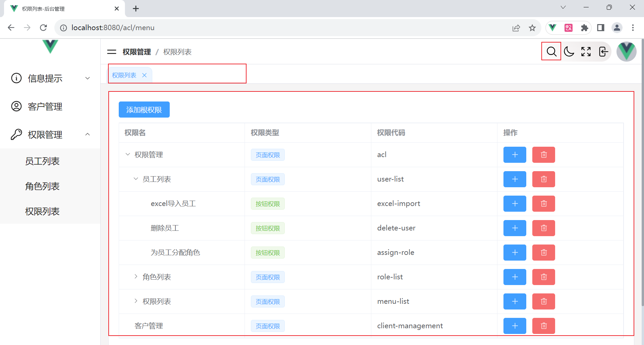The image size is (644, 345).
Task: Click the page vertical scrollbar
Action: 642,172
